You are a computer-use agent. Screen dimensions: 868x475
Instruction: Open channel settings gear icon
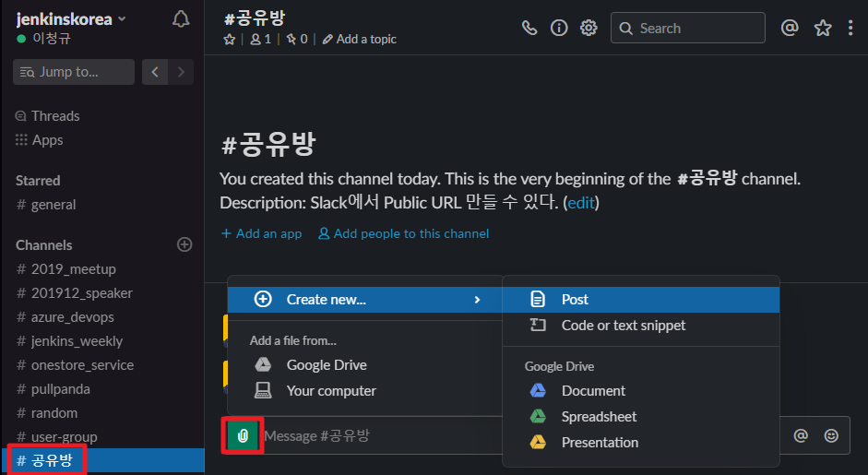click(x=589, y=28)
